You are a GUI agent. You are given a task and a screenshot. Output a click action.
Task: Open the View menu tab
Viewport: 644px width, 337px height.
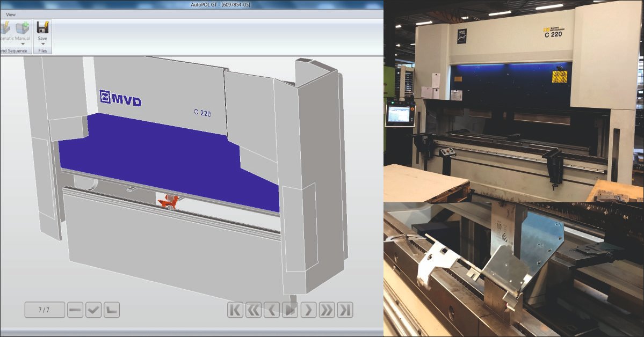click(x=11, y=14)
